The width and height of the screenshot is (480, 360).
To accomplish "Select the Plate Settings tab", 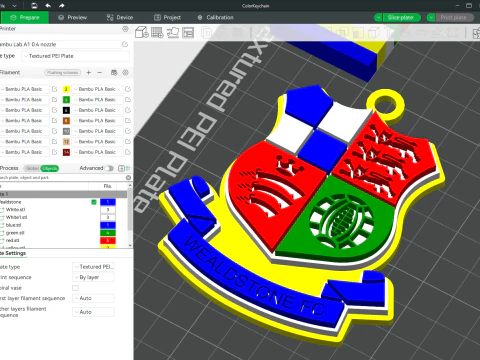I will click(13, 253).
